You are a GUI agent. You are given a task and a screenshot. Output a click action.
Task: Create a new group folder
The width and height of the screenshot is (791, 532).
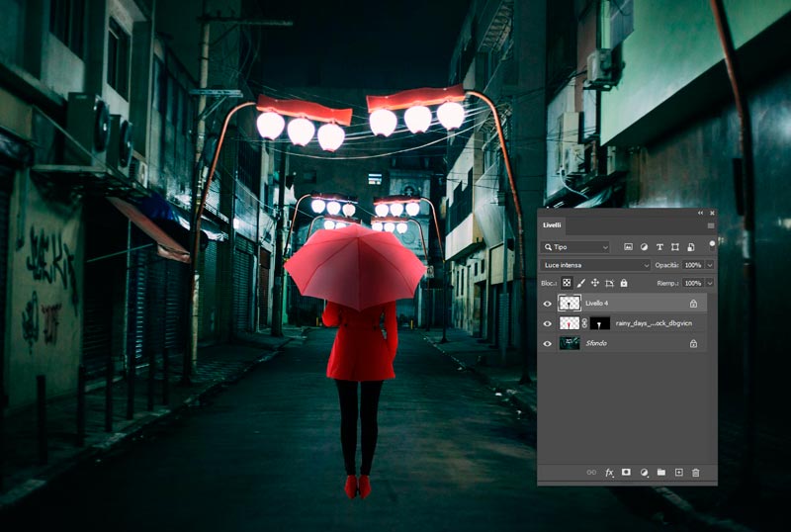tap(661, 473)
